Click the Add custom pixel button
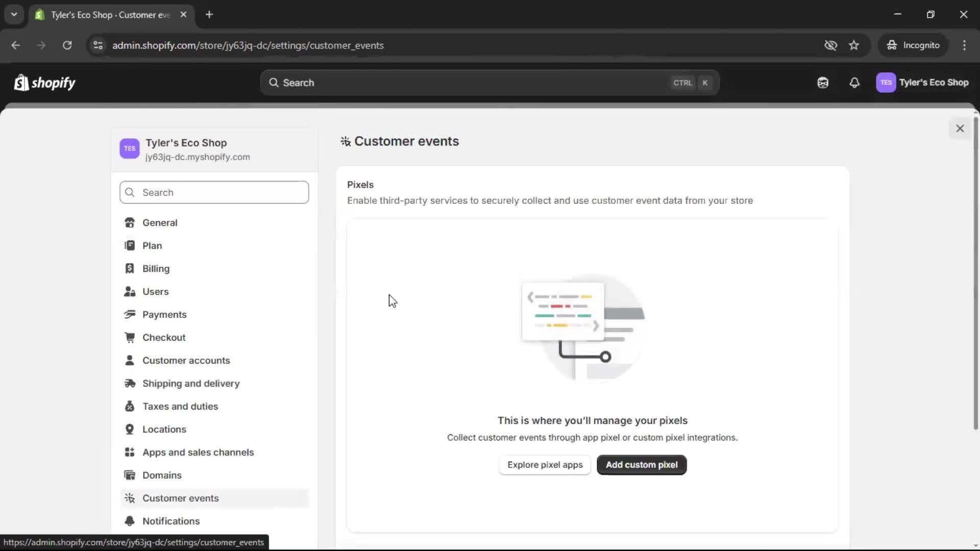Image resolution: width=980 pixels, height=551 pixels. [x=641, y=465]
